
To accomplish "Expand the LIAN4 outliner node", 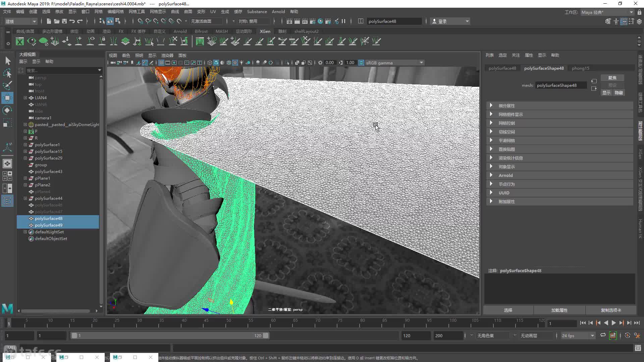I will point(25,98).
